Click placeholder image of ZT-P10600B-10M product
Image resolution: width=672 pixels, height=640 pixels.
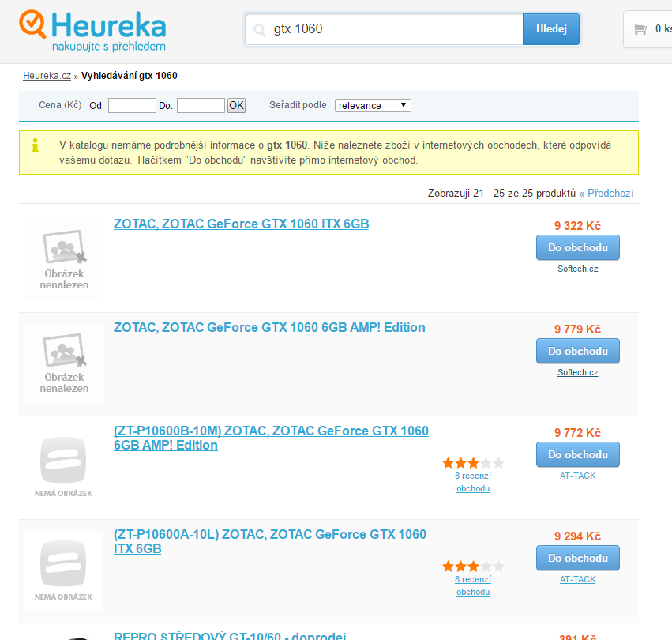coord(64,467)
